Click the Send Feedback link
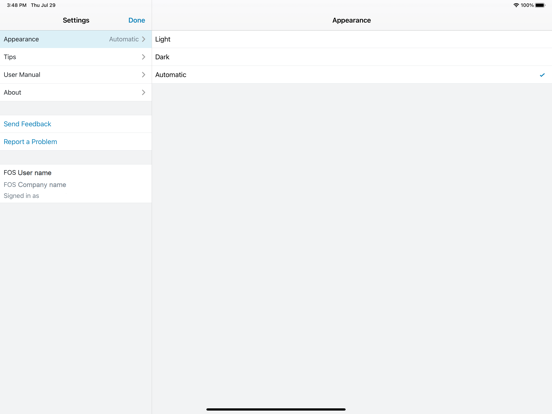 [27, 124]
